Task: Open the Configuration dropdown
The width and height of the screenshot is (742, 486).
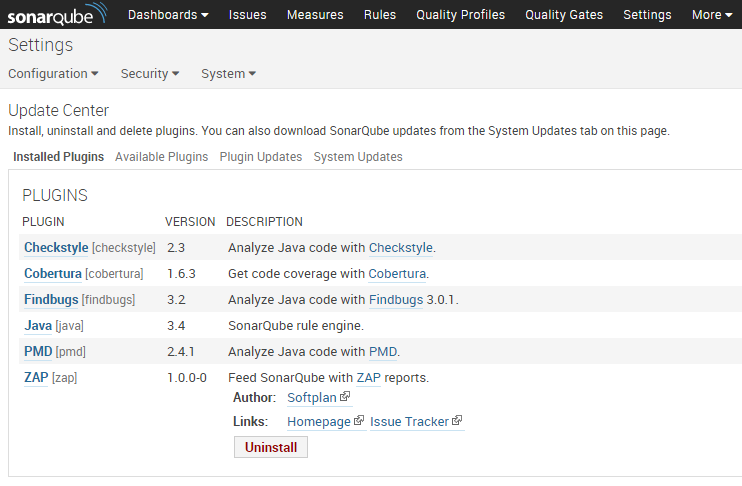Action: [53, 74]
